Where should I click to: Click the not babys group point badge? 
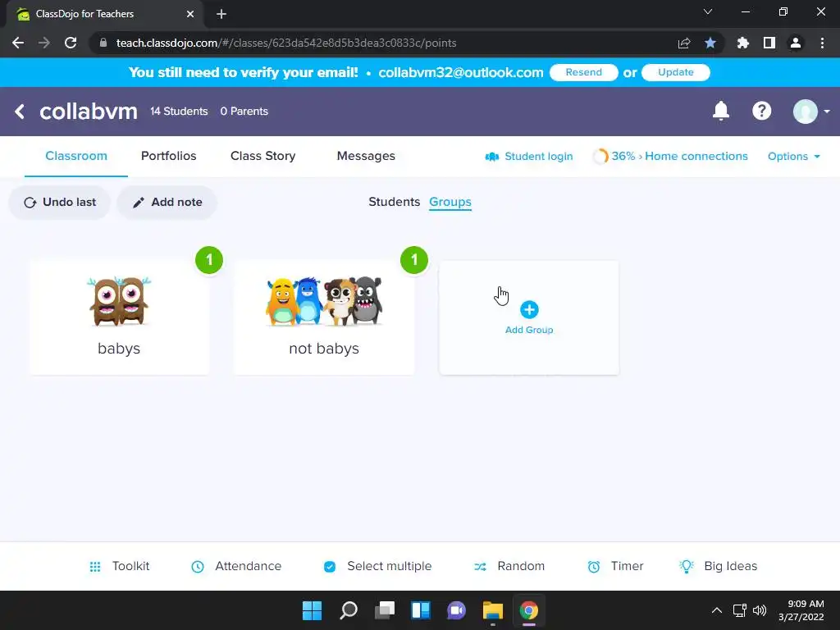(414, 260)
